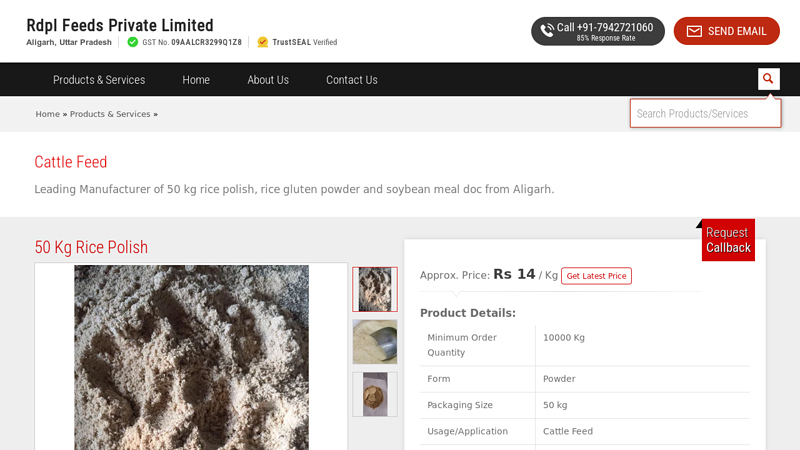Open the About Us page
The width and height of the screenshot is (800, 450).
pyautogui.click(x=268, y=80)
